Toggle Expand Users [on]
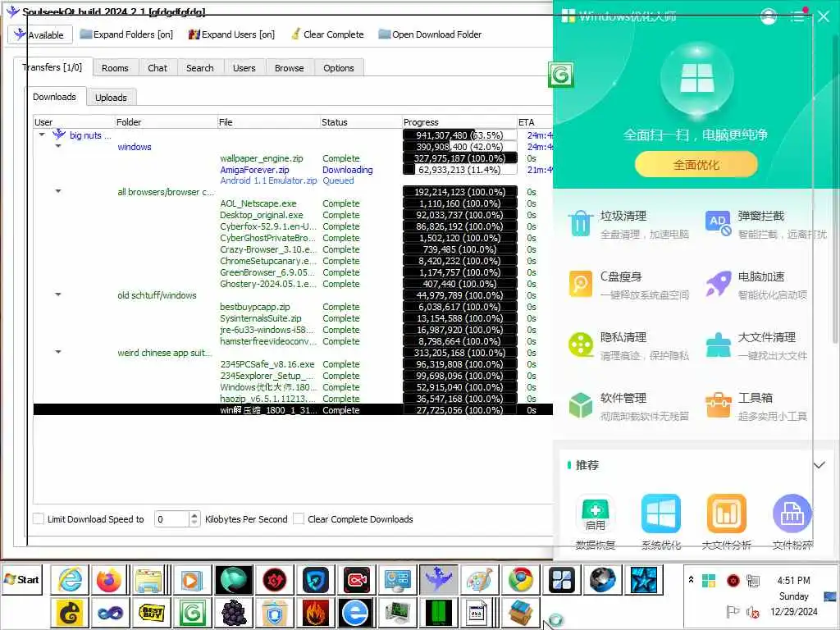 [x=231, y=34]
